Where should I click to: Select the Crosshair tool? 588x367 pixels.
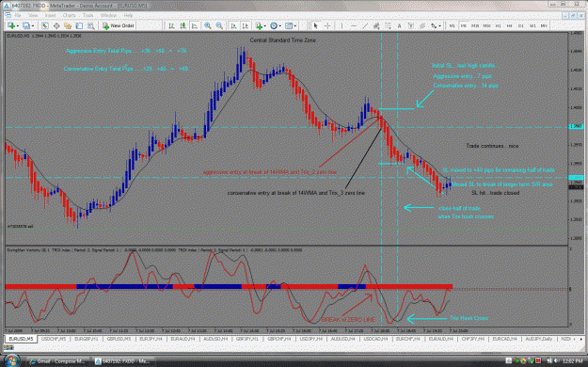[x=327, y=25]
